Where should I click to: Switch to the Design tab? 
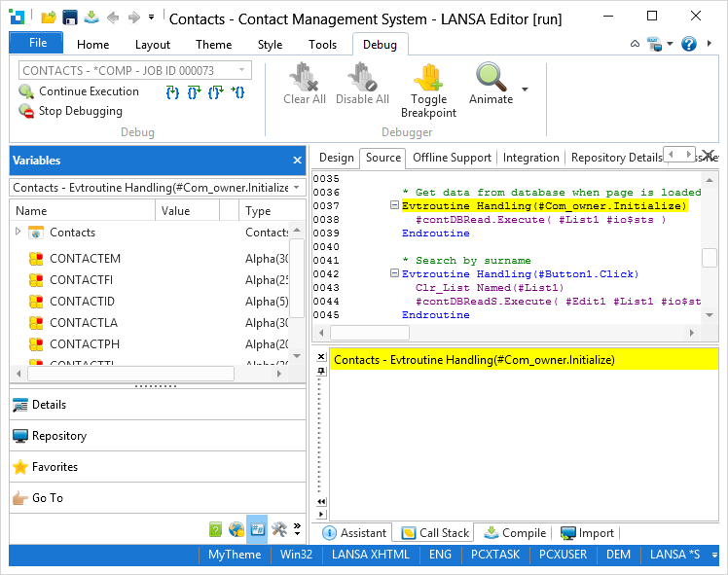(x=336, y=158)
